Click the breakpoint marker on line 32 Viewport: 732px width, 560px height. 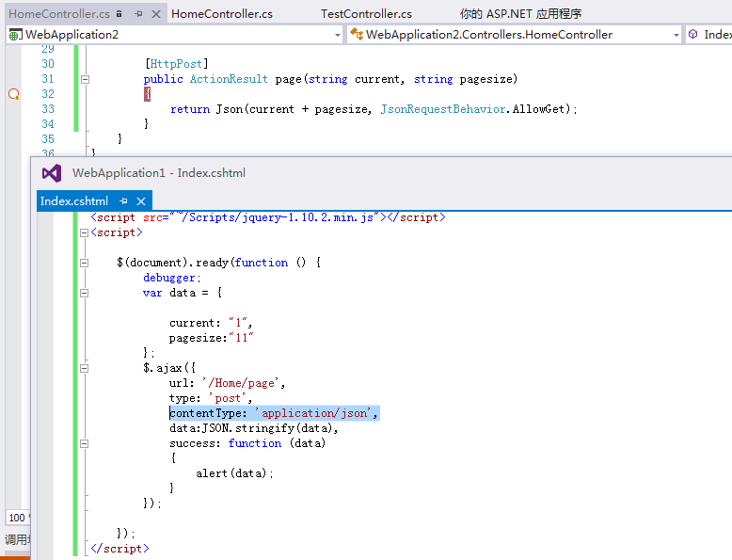[14, 94]
